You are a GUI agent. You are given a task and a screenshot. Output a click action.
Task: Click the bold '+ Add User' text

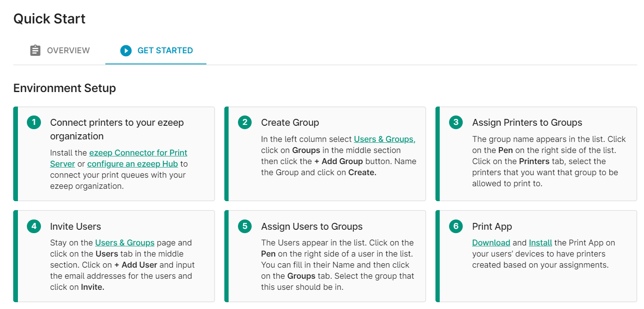[x=136, y=265]
